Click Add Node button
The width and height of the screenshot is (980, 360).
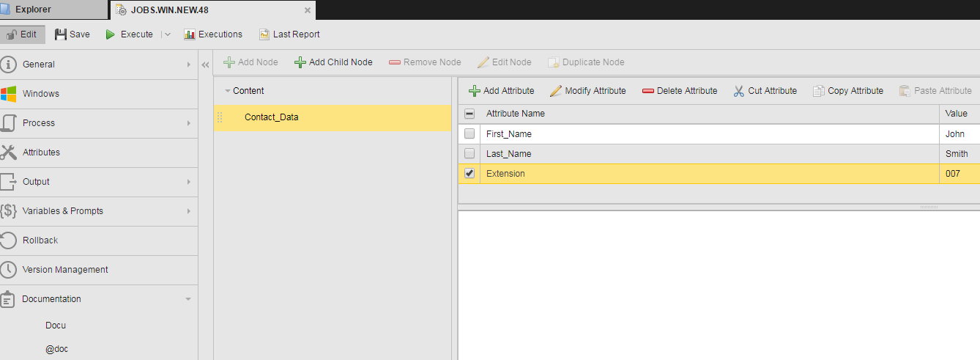(x=250, y=62)
